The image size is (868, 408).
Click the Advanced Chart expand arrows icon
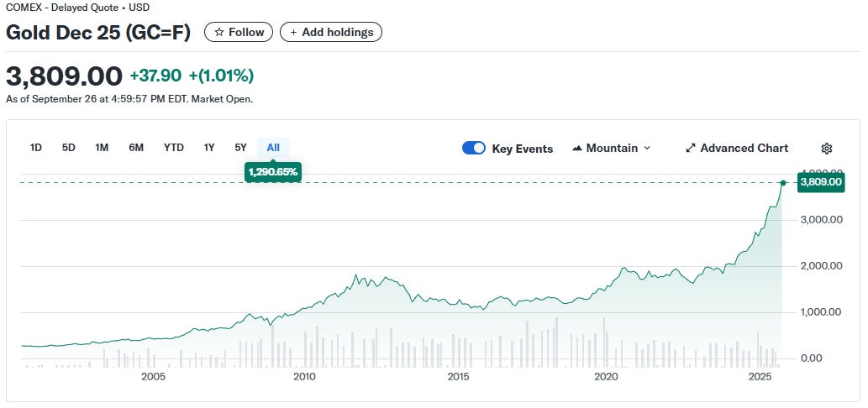coord(691,149)
